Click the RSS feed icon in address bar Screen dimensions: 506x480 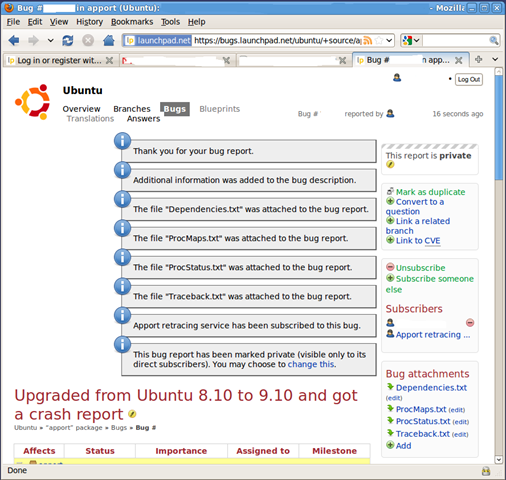pos(367,41)
